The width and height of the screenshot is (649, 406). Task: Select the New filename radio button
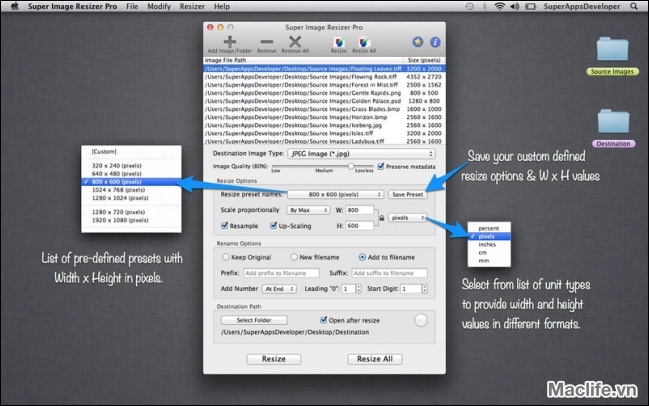point(294,257)
